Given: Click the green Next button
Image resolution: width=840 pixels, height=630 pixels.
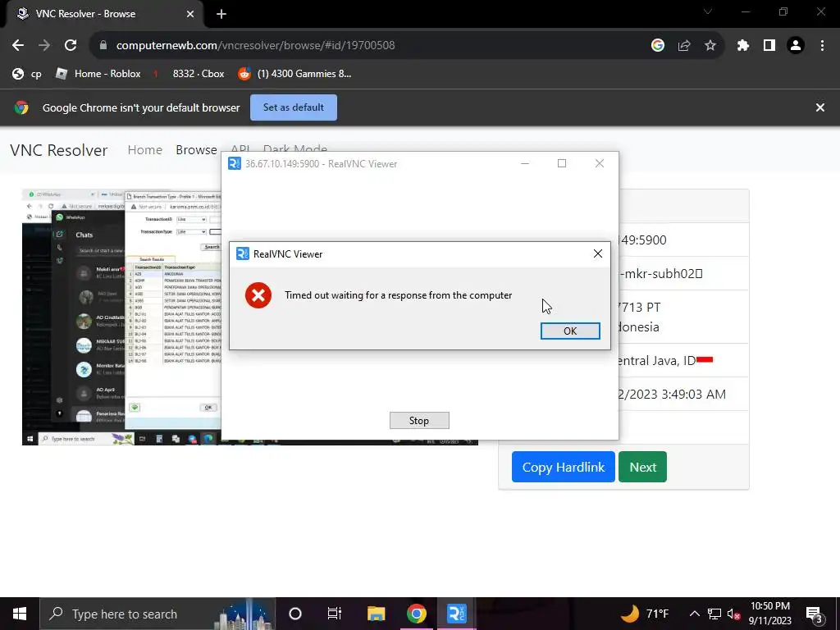Looking at the screenshot, I should click(x=642, y=467).
